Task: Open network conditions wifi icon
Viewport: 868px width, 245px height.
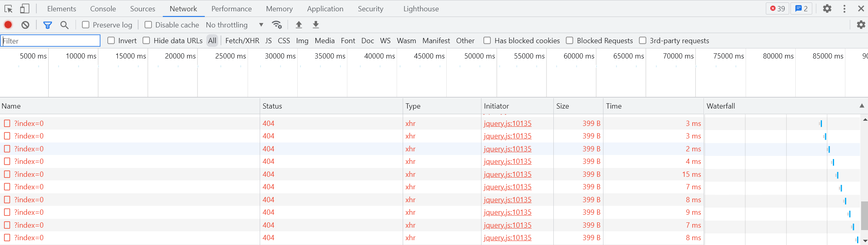Action: tap(277, 25)
